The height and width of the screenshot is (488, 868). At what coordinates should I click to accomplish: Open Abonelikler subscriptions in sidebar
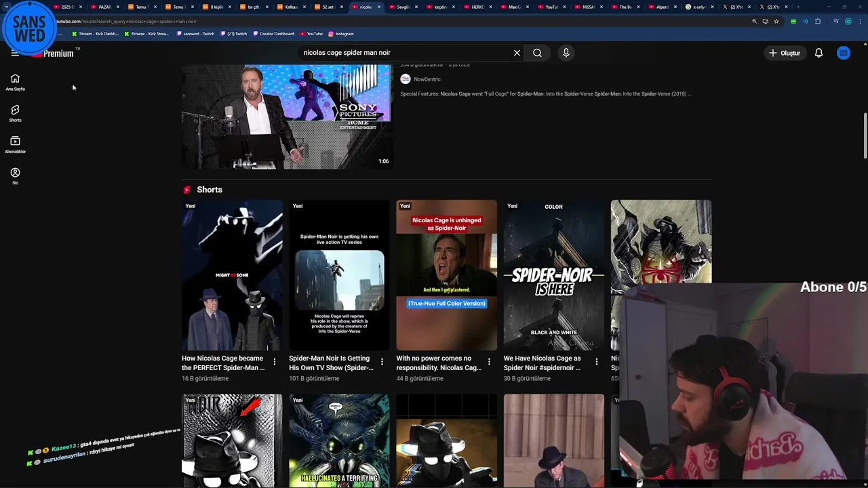15,145
